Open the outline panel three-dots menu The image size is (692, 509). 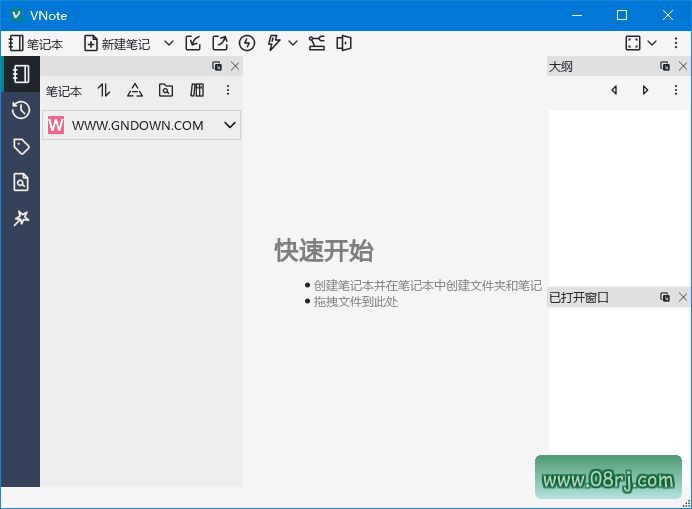[x=676, y=90]
